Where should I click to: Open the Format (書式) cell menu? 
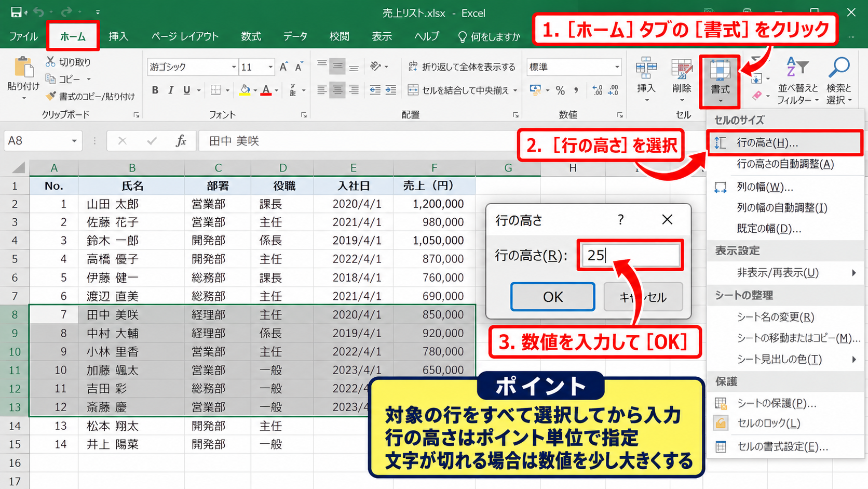point(720,81)
